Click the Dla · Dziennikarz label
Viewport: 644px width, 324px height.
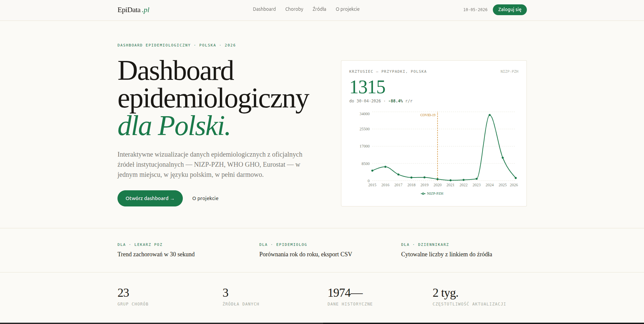pos(425,245)
